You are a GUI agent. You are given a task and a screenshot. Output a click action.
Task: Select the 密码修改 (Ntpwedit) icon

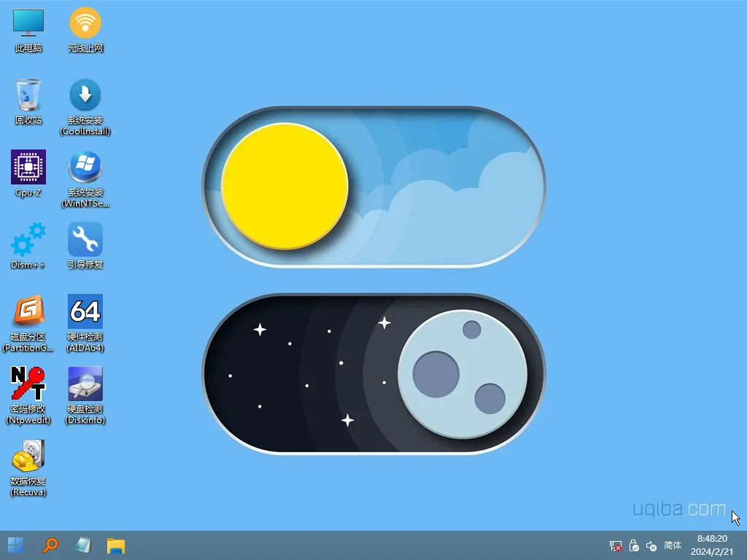click(x=28, y=396)
